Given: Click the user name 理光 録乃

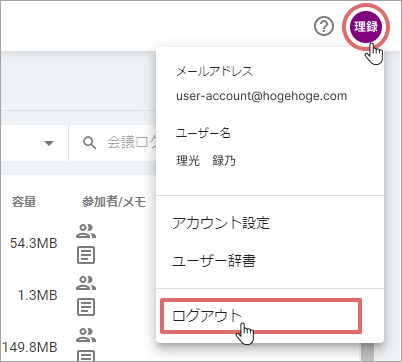Looking at the screenshot, I should pyautogui.click(x=206, y=161).
